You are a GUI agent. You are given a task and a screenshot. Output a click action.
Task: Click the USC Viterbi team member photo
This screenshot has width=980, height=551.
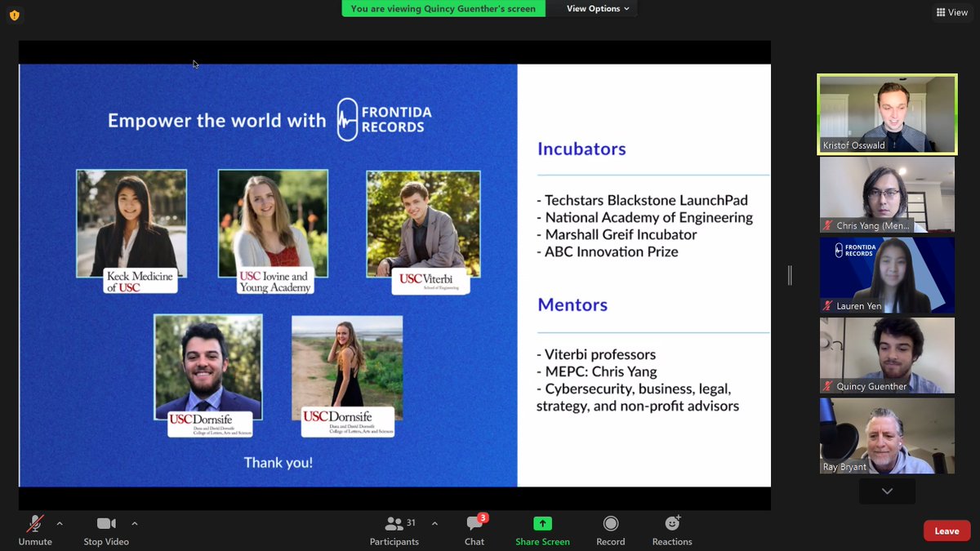pos(423,223)
